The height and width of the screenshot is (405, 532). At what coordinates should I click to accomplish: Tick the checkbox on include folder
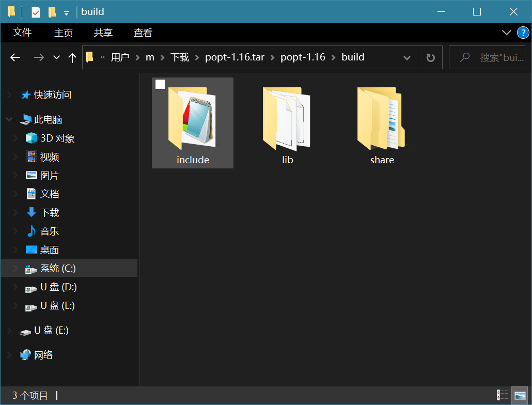click(x=160, y=84)
